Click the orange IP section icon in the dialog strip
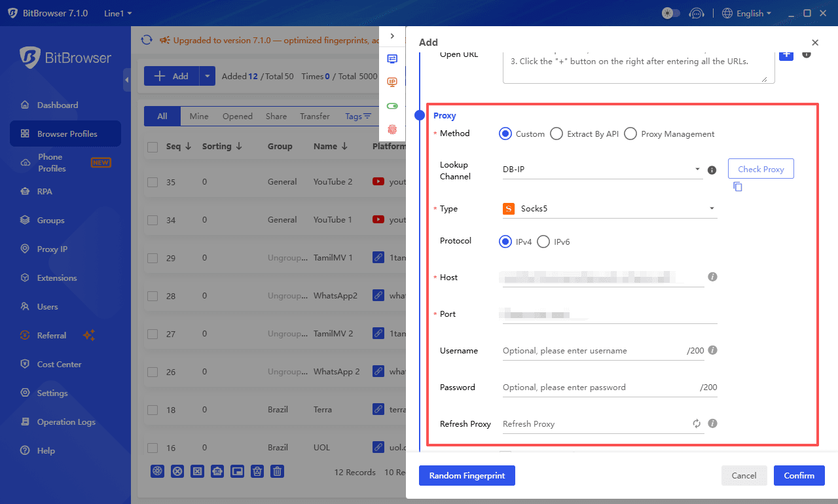Image resolution: width=838 pixels, height=504 pixels. point(392,82)
